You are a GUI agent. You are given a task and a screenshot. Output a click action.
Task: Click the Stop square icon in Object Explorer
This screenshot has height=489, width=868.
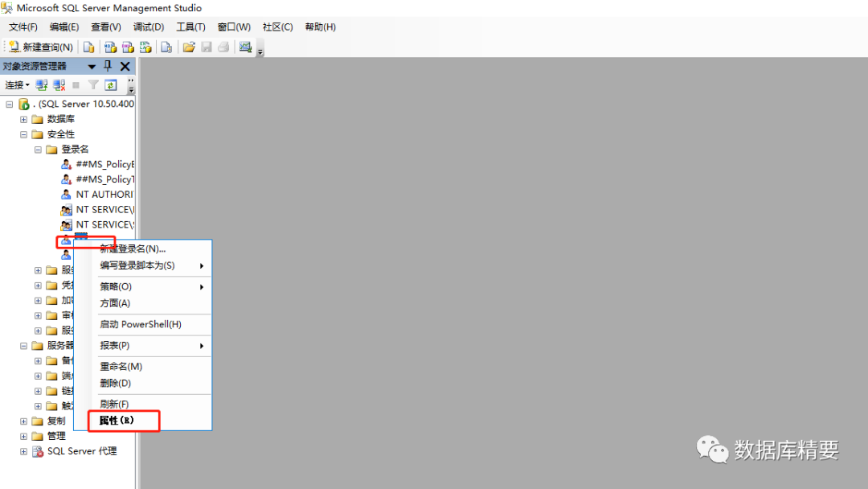pos(76,84)
